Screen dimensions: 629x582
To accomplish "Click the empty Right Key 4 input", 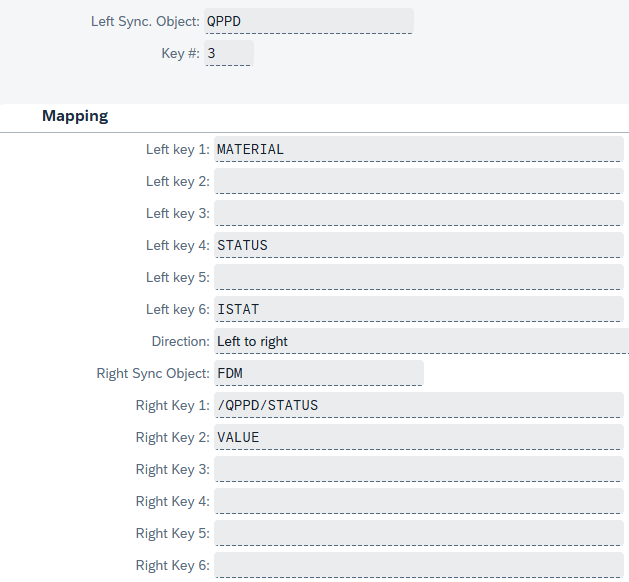I will pyautogui.click(x=418, y=501).
